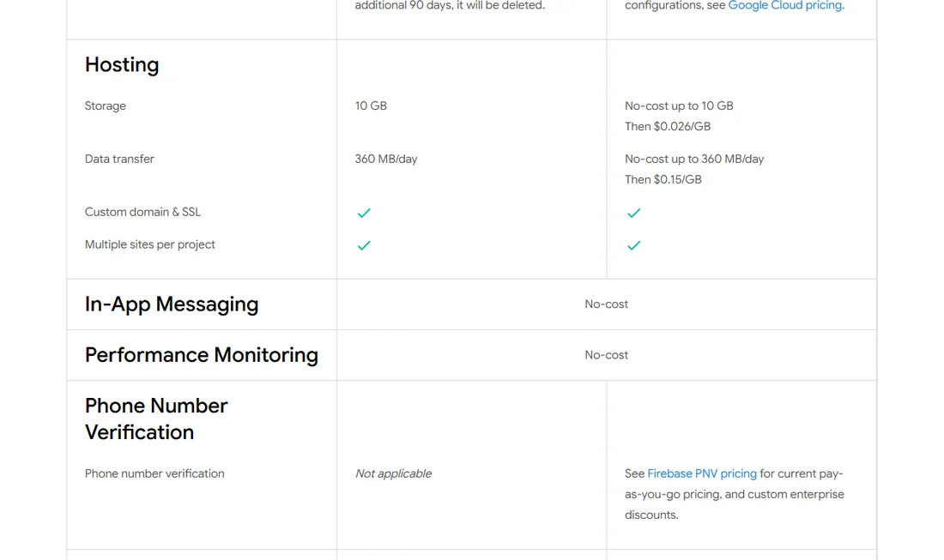Click the Multiple sites per project checkmark in the right column
The image size is (944, 560).
pos(633,245)
